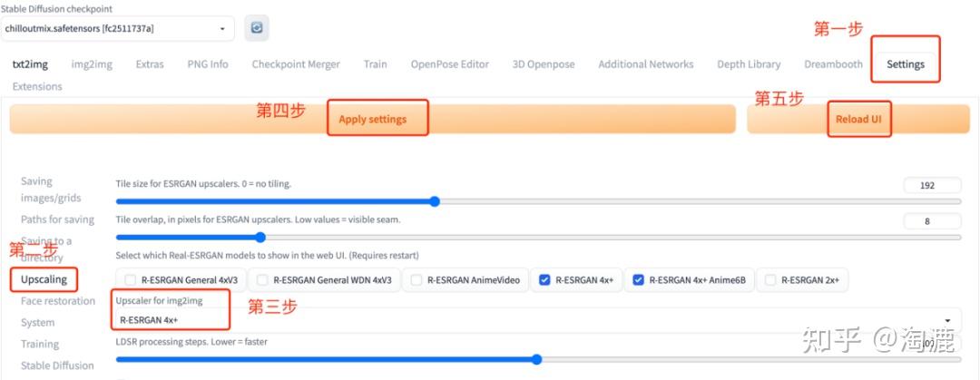Switch to the Settings tab
Image resolution: width=980 pixels, height=380 pixels.
point(905,63)
